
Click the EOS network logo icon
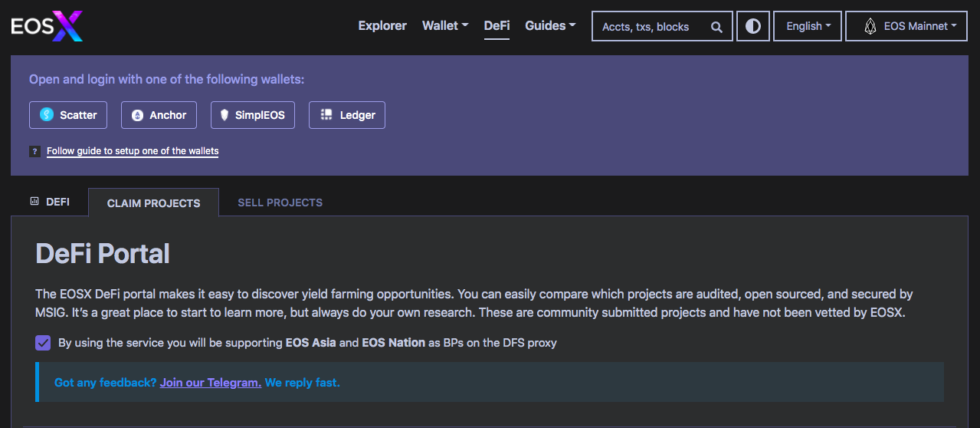[870, 26]
